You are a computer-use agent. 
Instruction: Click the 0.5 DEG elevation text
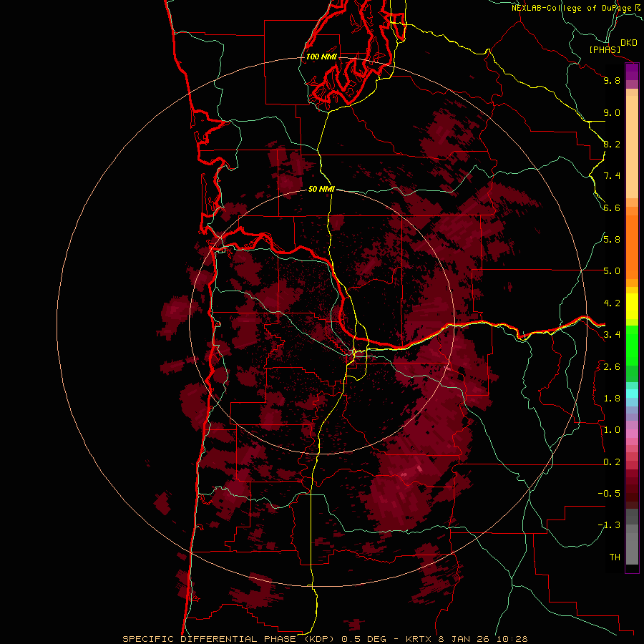pos(364,639)
